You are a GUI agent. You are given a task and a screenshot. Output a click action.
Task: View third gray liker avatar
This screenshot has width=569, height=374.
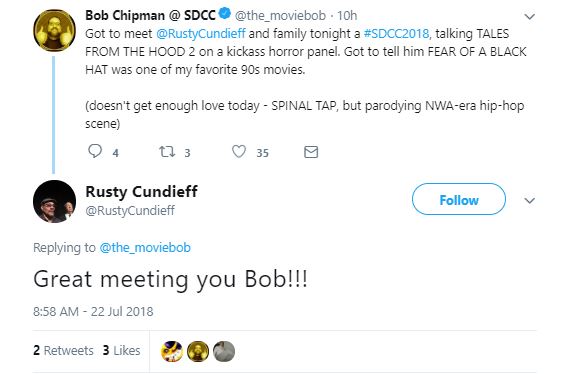click(x=224, y=351)
